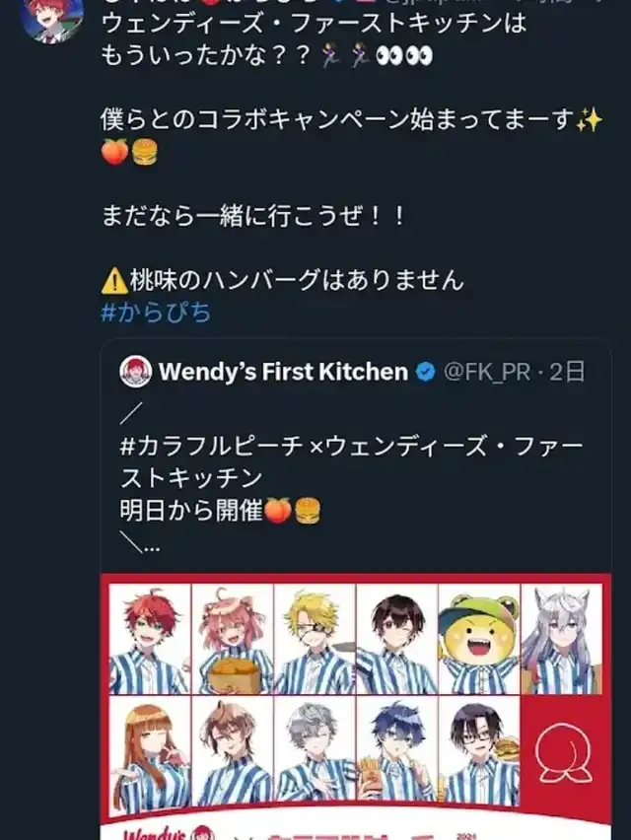The image size is (631, 840).
Task: Click the 2日 timestamp on quoted tweet
Action: click(x=569, y=372)
